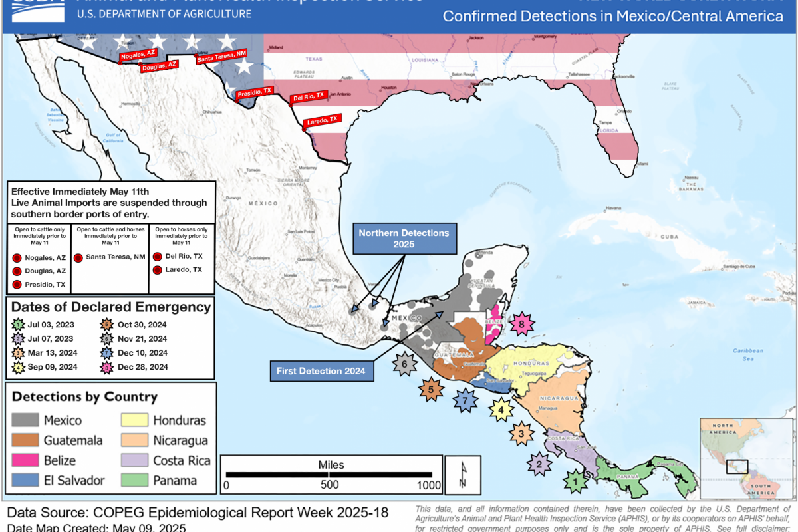Click the Panama green legend swatch
The image size is (798, 532).
134,480
